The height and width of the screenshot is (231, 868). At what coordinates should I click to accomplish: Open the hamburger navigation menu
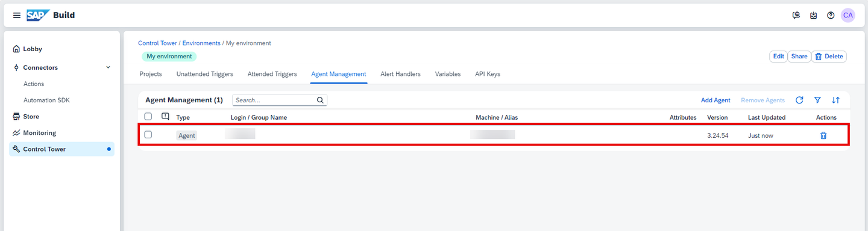tap(17, 15)
